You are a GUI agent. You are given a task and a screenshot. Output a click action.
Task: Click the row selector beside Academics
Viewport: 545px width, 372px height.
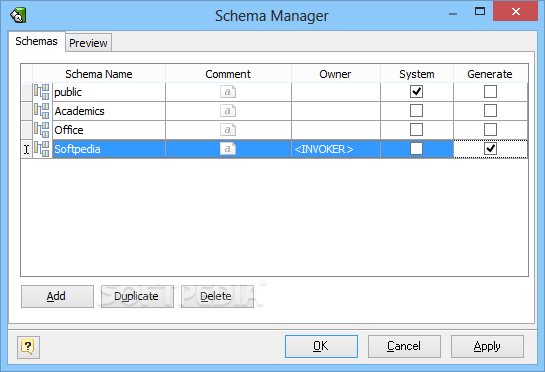[27, 111]
